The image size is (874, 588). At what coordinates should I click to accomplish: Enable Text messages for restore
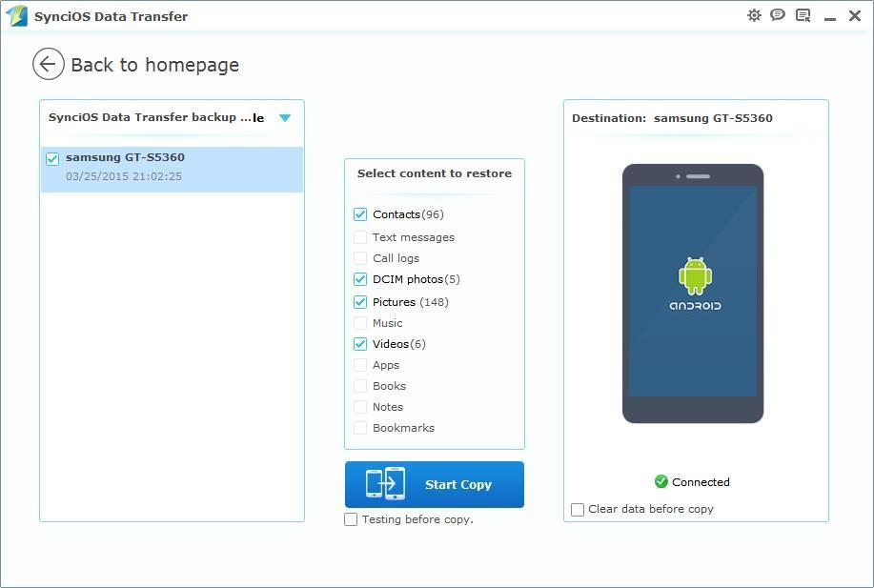(x=360, y=236)
